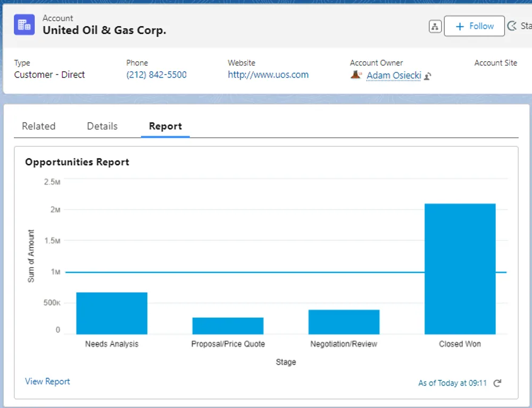532x408 pixels.
Task: Click the View Report link
Action: 47,381
